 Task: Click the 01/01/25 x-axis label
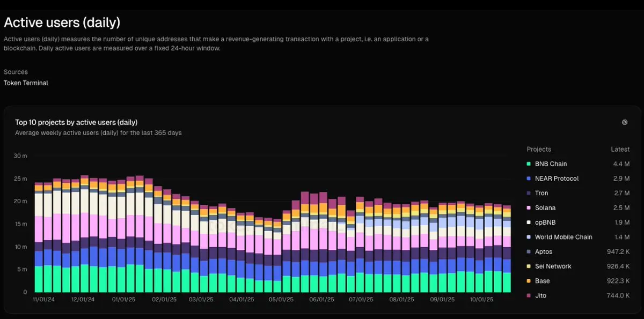[123, 300]
